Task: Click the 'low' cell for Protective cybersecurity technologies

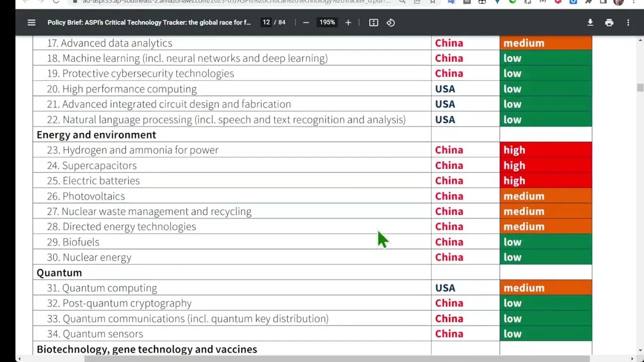Action: pyautogui.click(x=546, y=73)
